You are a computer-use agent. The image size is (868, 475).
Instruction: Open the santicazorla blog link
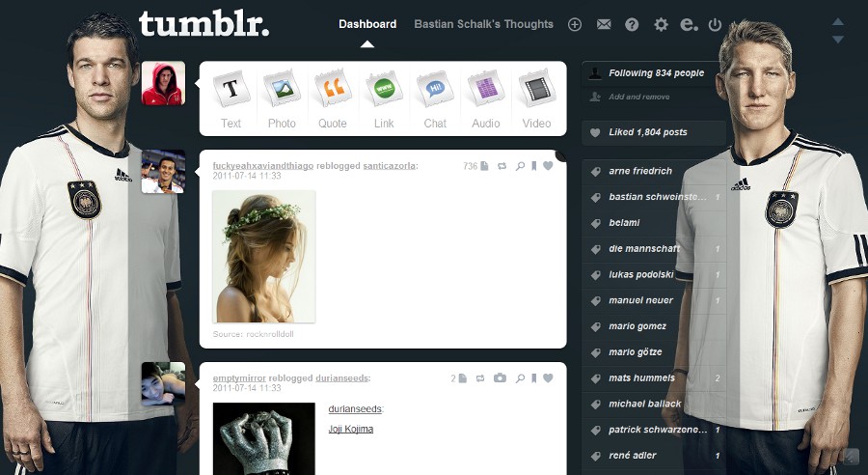(x=390, y=166)
